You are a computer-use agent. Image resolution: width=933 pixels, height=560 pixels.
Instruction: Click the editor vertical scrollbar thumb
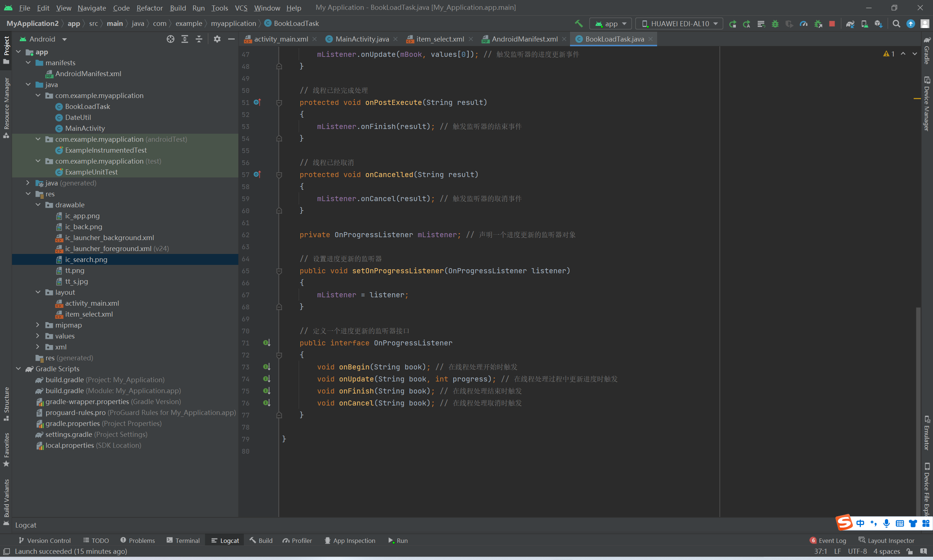918,411
